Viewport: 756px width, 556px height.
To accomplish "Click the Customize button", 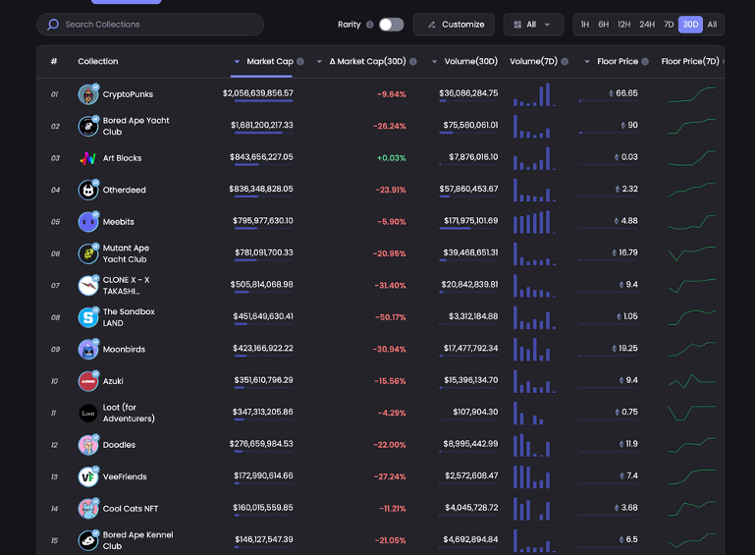I will point(454,25).
